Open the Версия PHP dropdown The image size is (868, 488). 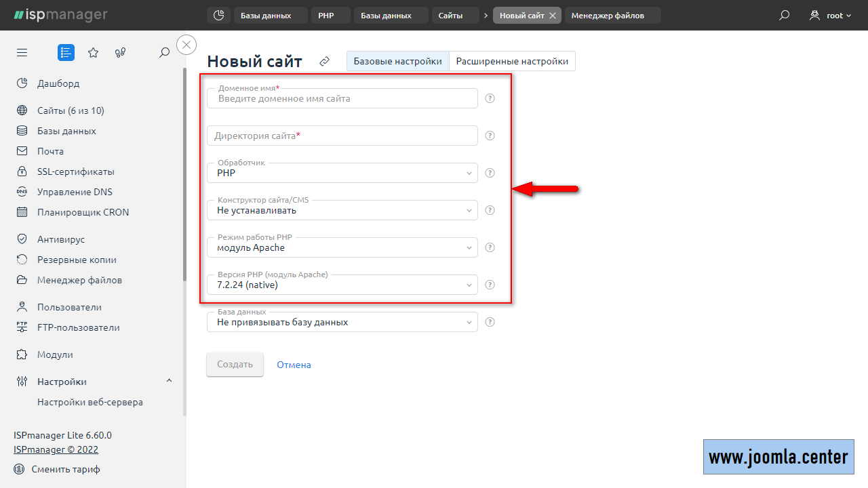(x=342, y=285)
